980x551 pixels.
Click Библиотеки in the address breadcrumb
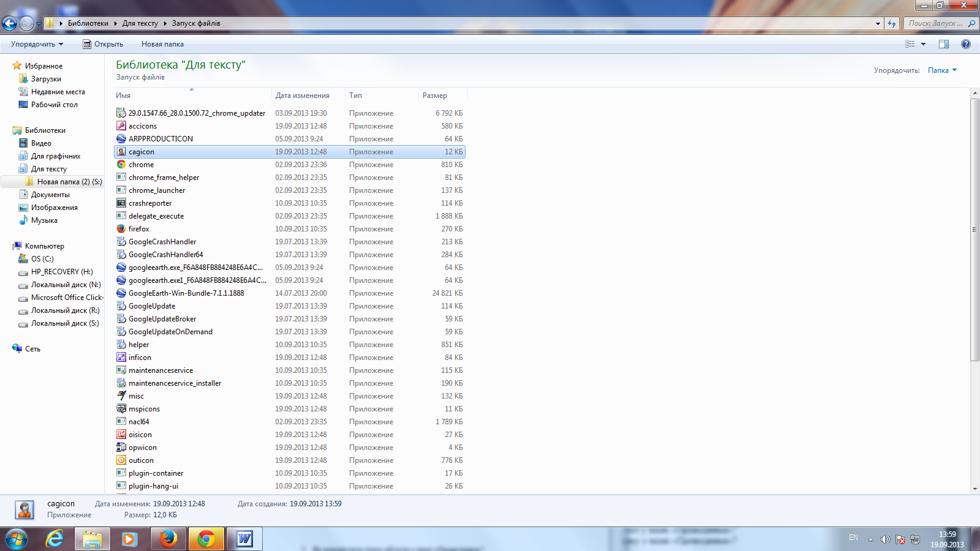[88, 23]
